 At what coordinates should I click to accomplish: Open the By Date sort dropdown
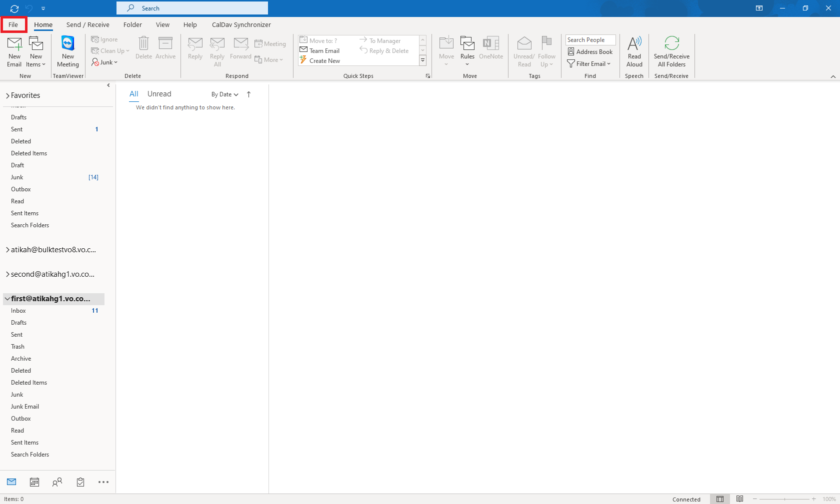[224, 94]
